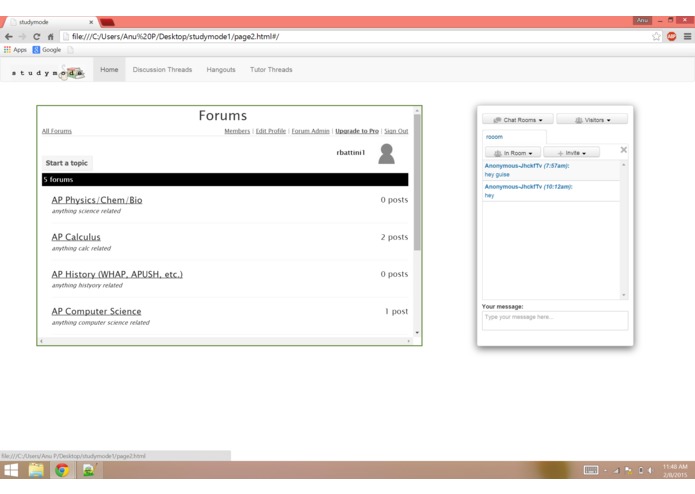Screen dimensions: 695x494
Task: Click the browser forward arrow
Action: [22, 37]
